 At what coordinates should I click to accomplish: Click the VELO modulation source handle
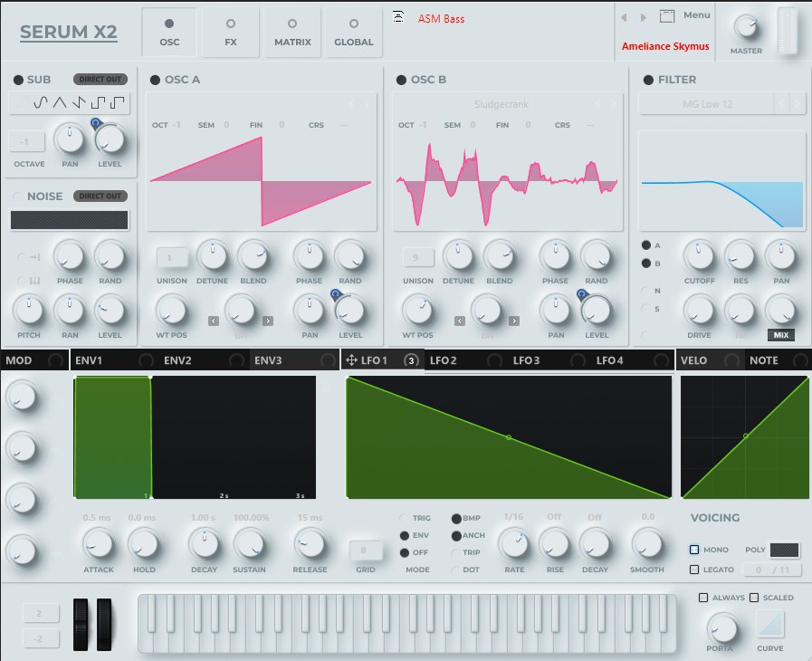(731, 360)
